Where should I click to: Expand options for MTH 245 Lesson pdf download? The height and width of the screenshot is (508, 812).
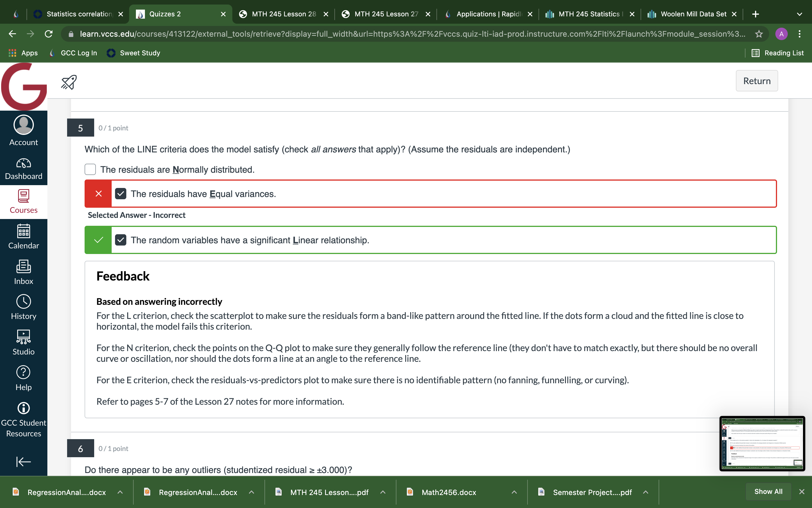[x=383, y=492]
